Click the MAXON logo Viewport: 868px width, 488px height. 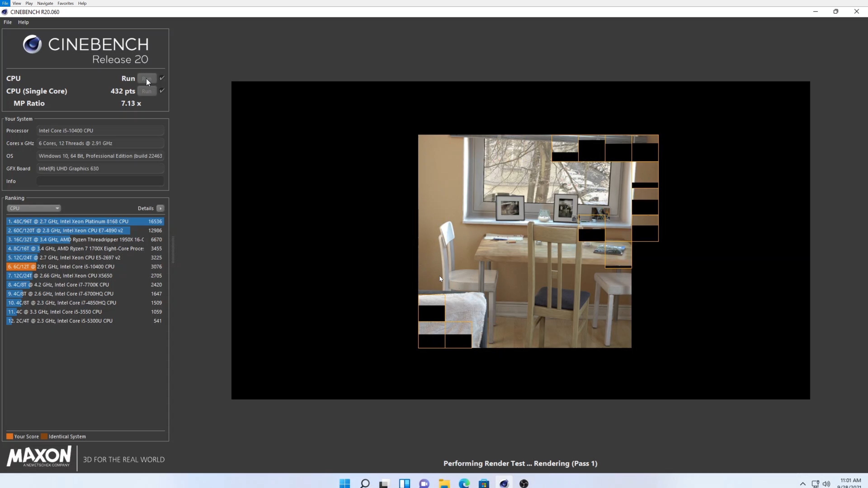(39, 457)
